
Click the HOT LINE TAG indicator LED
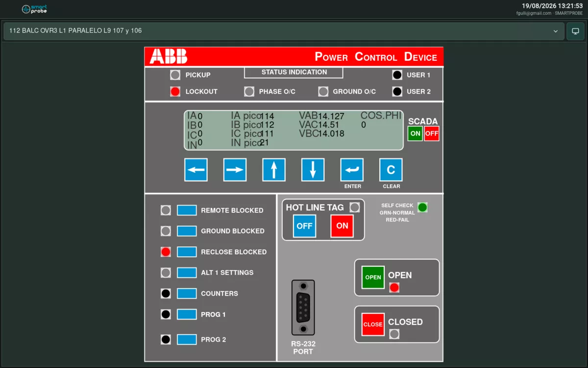click(x=354, y=208)
